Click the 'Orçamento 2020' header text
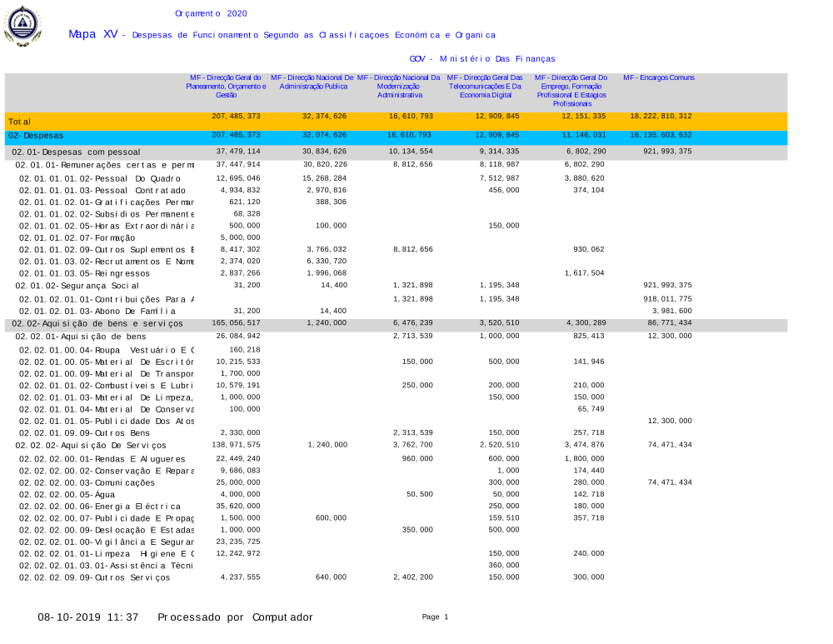This screenshot has height=644, width=833. click(x=211, y=14)
